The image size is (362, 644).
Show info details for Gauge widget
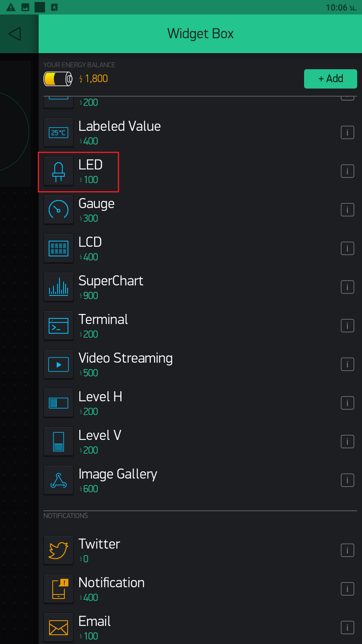[x=348, y=210]
